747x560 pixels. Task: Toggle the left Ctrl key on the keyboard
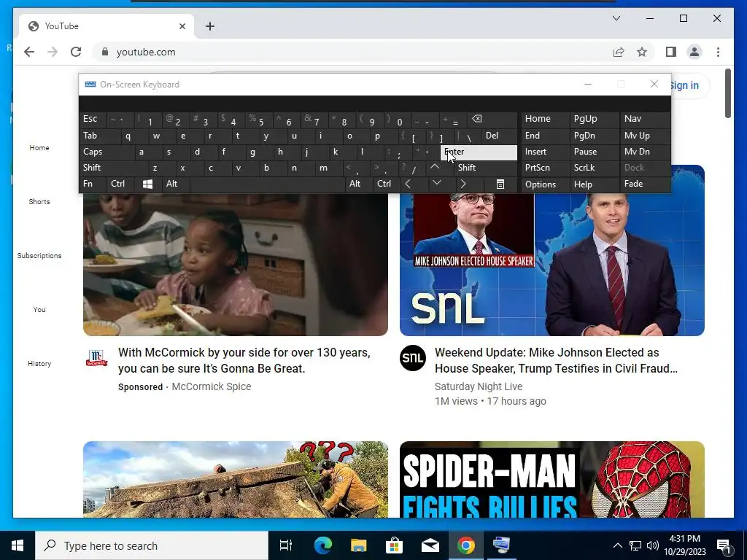point(120,184)
